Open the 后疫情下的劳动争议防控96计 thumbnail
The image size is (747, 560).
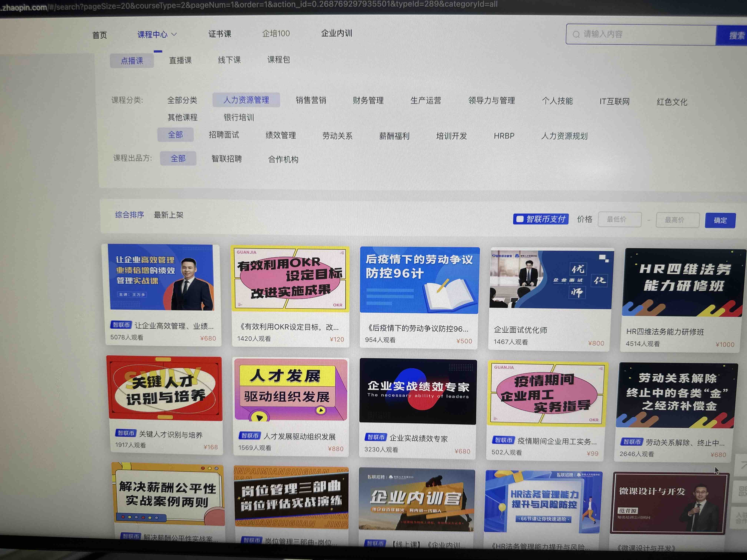[x=419, y=280]
